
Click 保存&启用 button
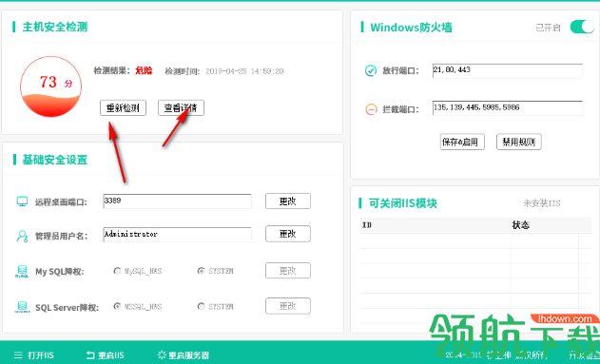(x=462, y=142)
